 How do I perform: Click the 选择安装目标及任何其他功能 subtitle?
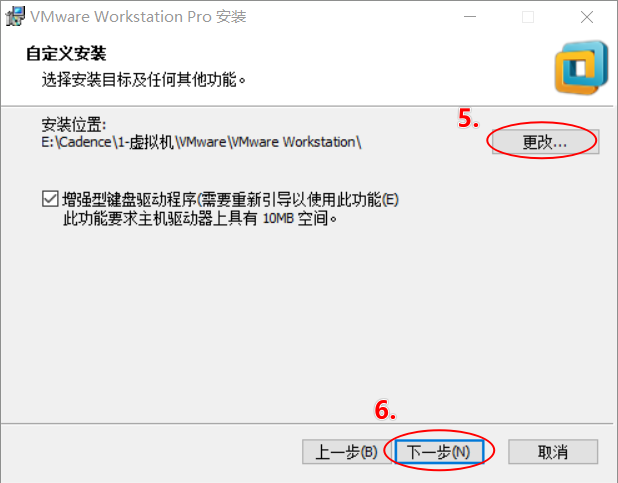pyautogui.click(x=144, y=80)
